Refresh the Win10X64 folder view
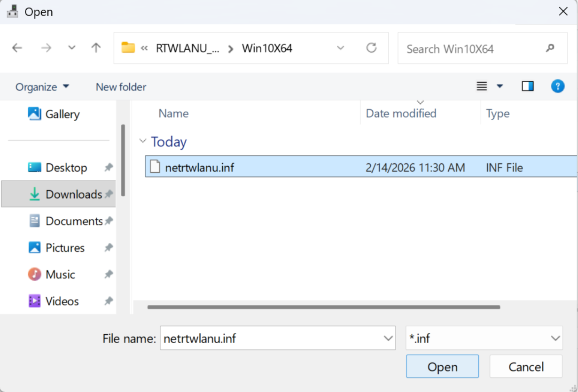Image resolution: width=578 pixels, height=392 pixels. (371, 48)
